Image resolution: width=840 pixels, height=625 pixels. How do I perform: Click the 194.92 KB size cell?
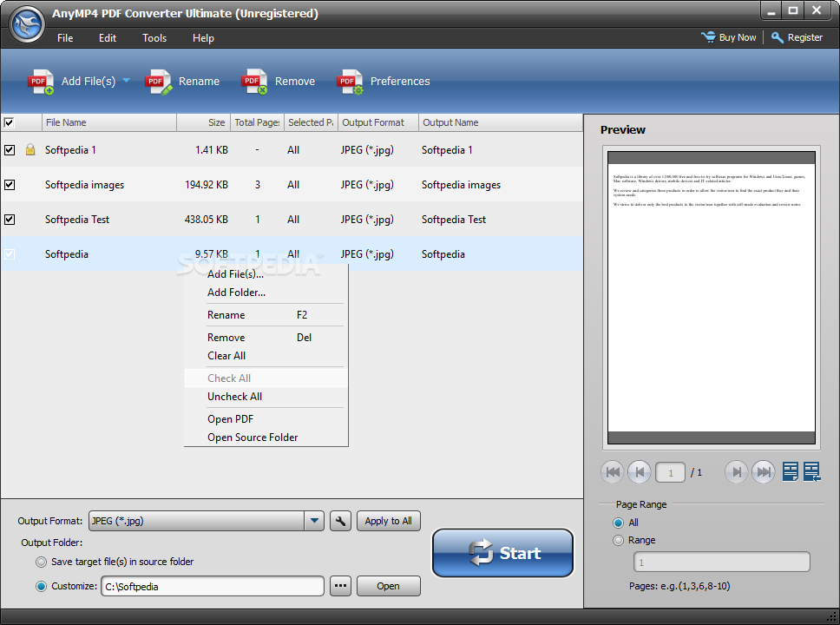point(207,185)
